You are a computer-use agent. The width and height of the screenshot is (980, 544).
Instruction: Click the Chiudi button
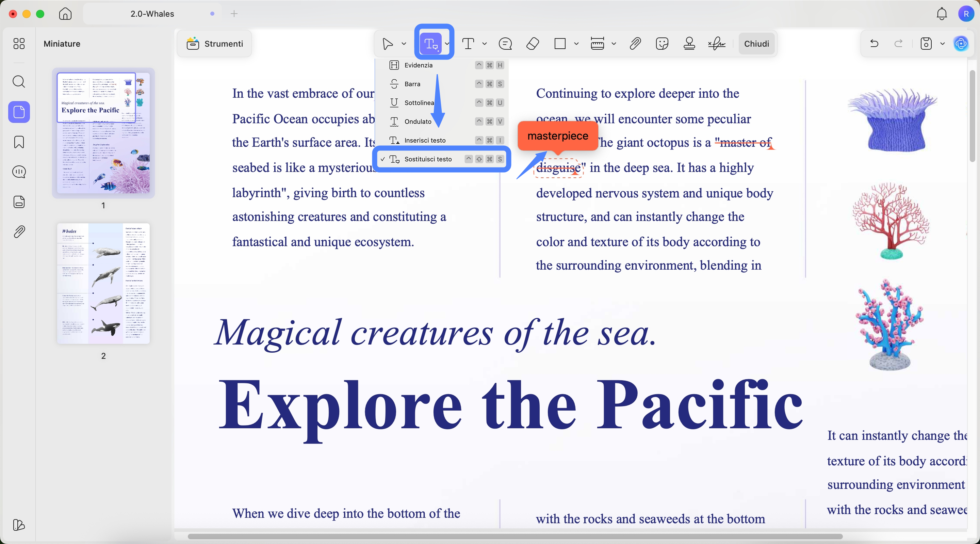[x=756, y=44]
